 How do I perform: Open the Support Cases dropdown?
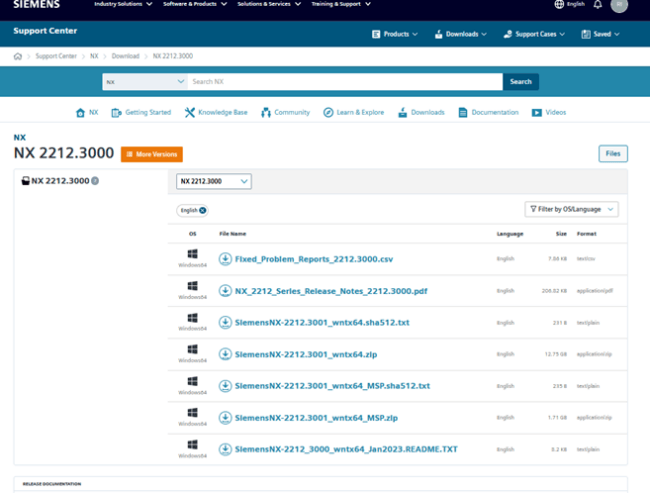534,34
